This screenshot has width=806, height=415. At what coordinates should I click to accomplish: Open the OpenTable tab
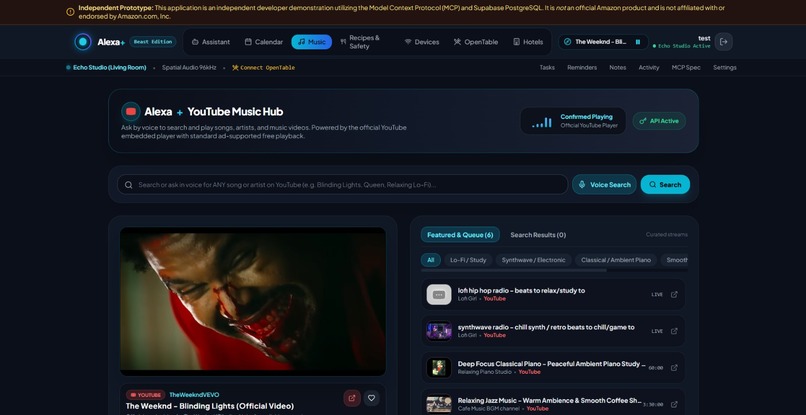click(476, 42)
